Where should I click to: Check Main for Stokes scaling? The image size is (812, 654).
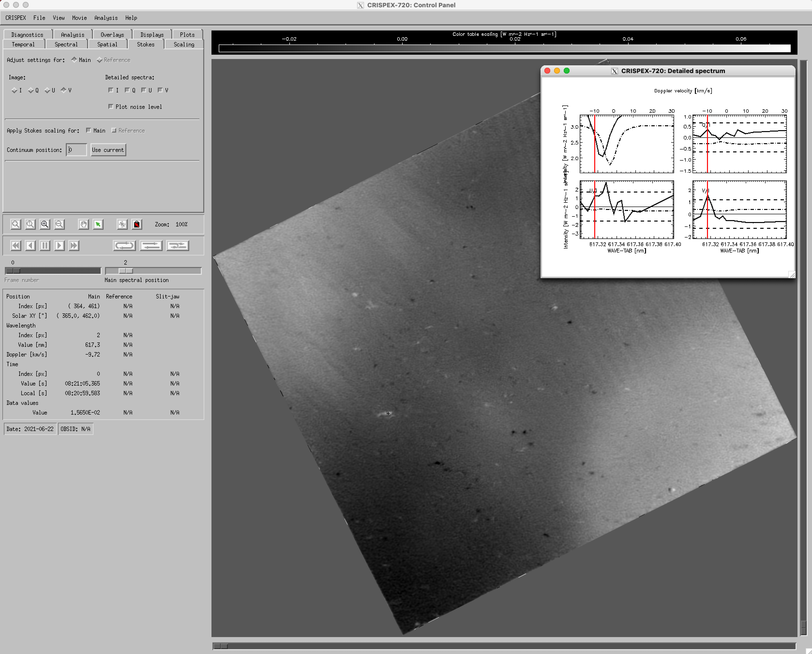click(x=89, y=130)
